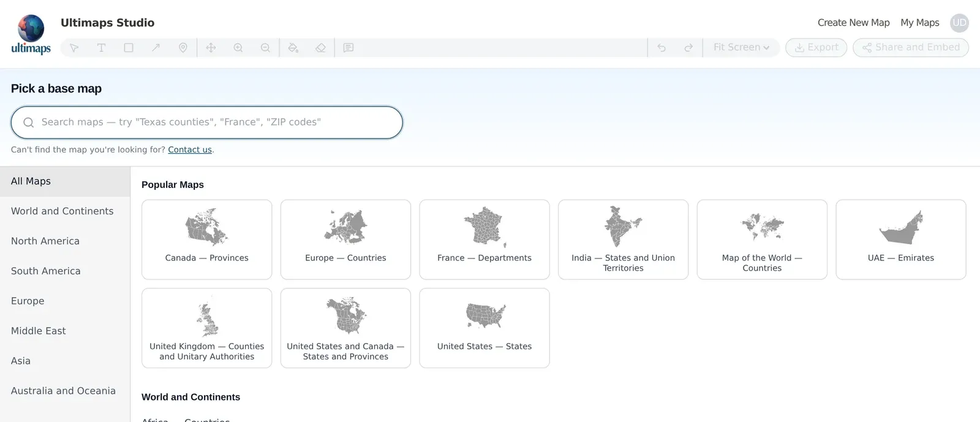
Task: Open the UD user avatar
Action: [959, 23]
